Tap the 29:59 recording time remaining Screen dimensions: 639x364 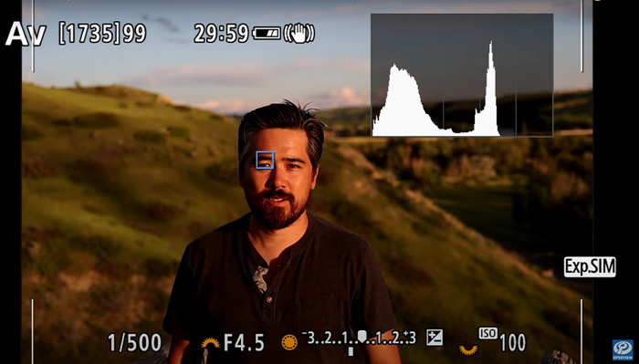[x=221, y=34]
